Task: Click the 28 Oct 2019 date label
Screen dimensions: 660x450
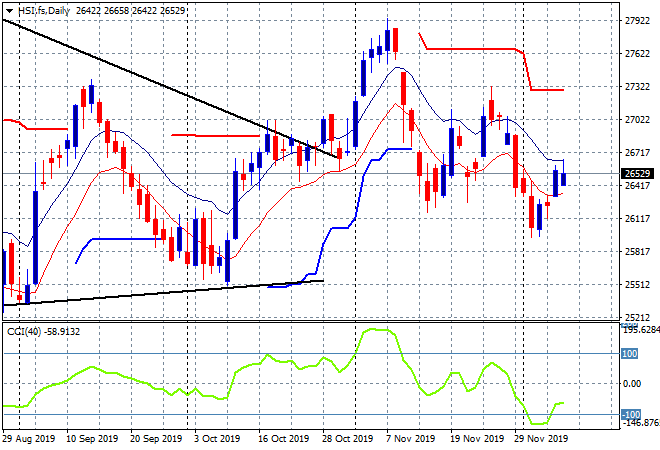Action: (x=347, y=439)
